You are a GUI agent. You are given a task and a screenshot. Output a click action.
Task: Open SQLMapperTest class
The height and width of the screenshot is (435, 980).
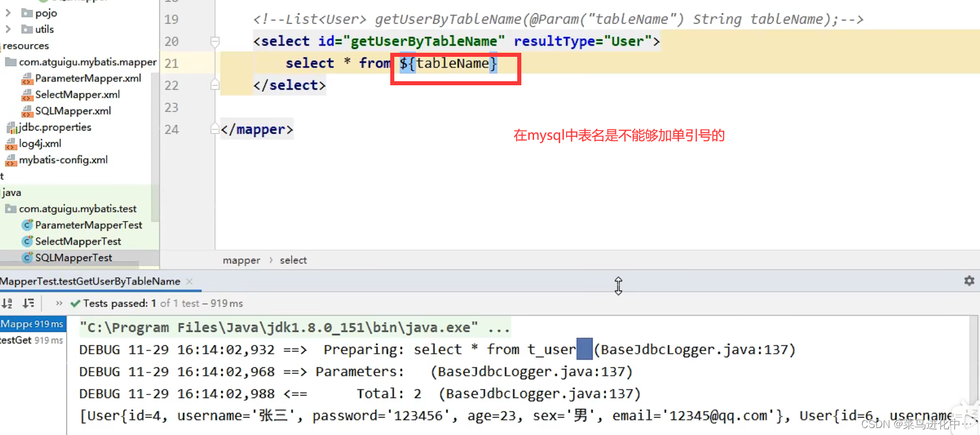(x=74, y=258)
